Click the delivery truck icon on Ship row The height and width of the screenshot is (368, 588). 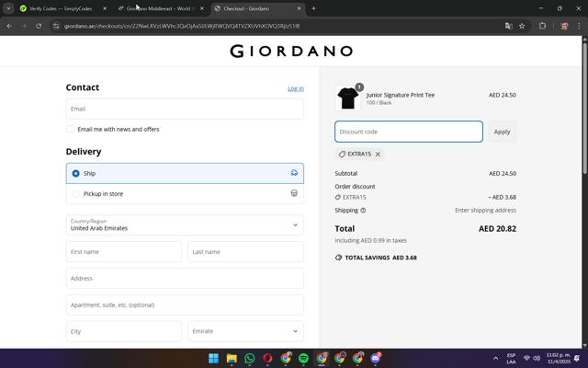click(x=294, y=173)
